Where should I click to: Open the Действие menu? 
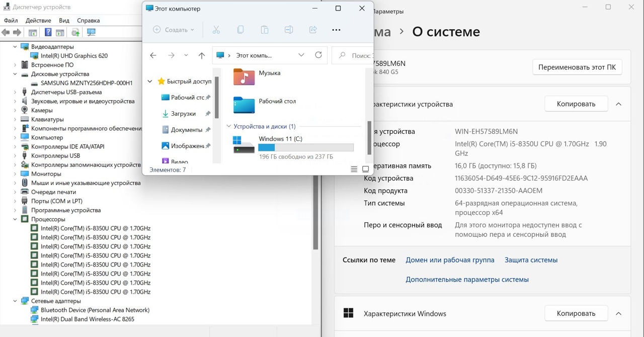38,21
